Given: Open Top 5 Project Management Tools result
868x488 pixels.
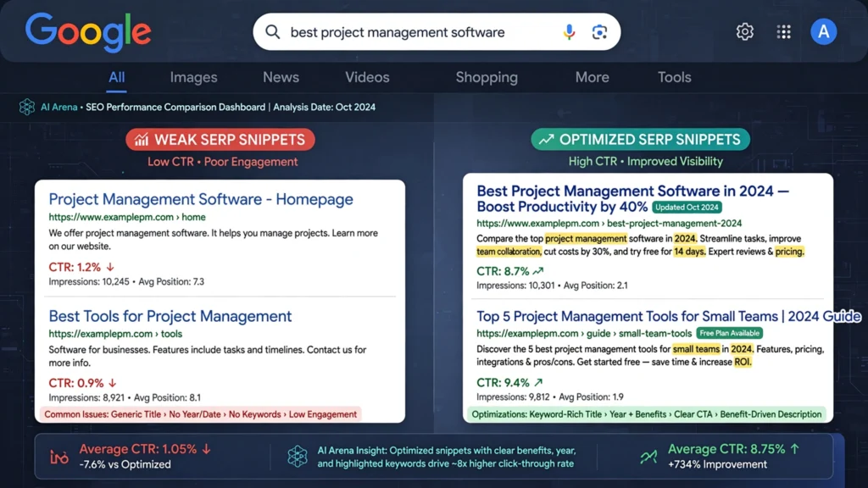Looking at the screenshot, I should (669, 316).
